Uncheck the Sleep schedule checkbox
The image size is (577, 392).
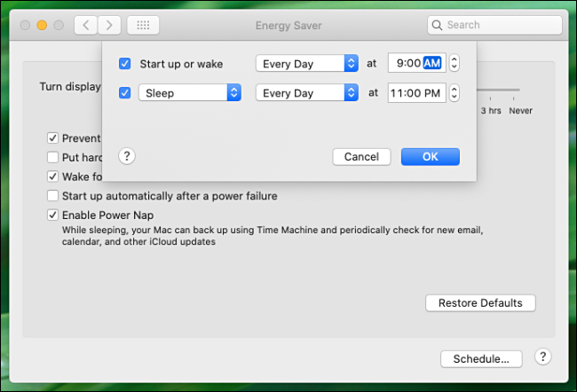pos(125,92)
